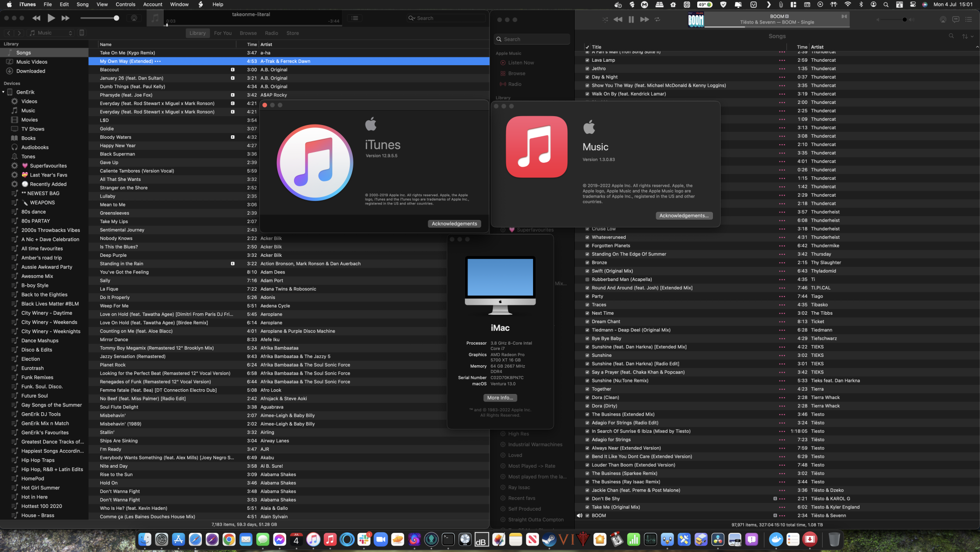Screen dimensions: 980x552
Task: Click More Info in About This Mac
Action: coord(500,398)
